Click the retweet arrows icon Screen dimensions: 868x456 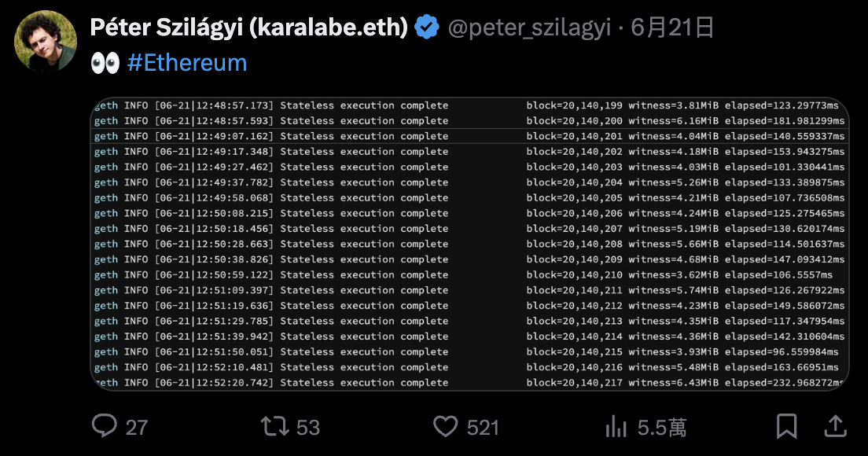pos(275,426)
